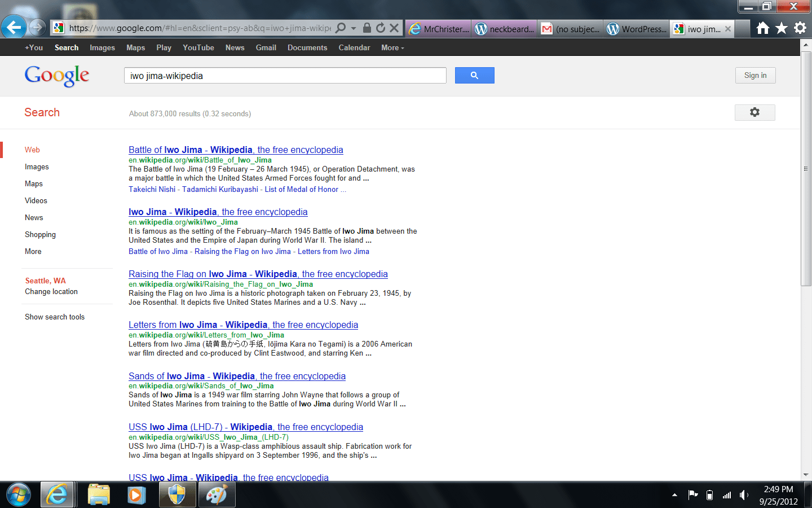The height and width of the screenshot is (508, 812).
Task: Go back with the browser back arrow
Action: (x=14, y=27)
